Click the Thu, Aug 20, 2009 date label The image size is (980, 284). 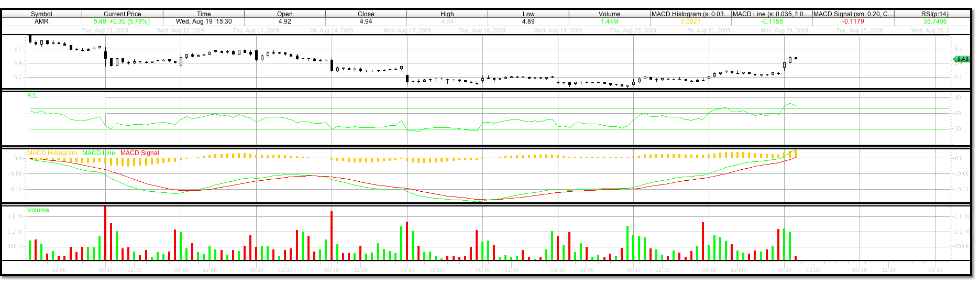(x=633, y=30)
